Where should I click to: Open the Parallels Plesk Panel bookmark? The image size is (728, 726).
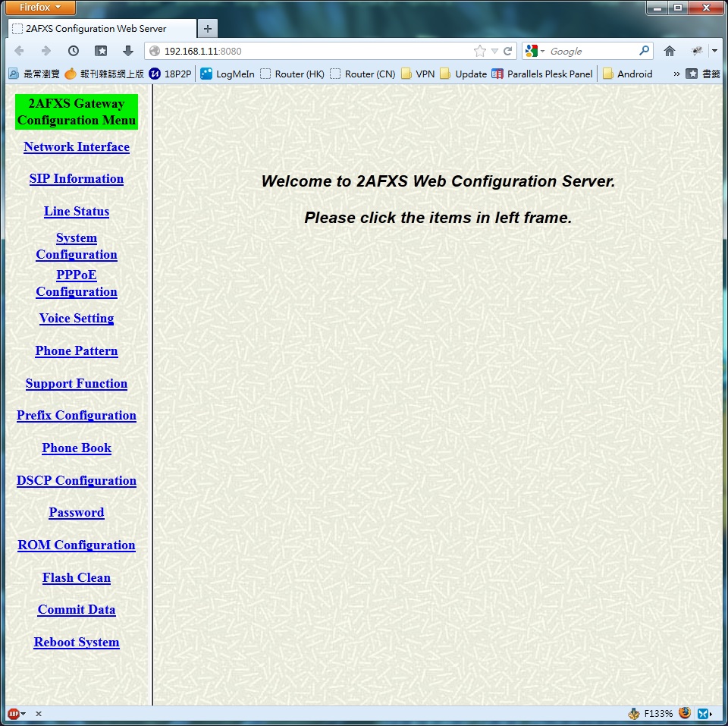[542, 74]
